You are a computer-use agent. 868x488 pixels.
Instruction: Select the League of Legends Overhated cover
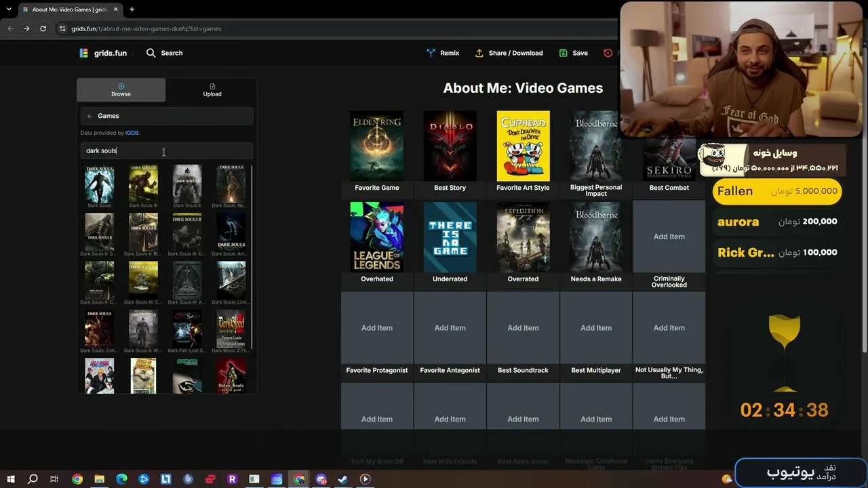click(377, 237)
